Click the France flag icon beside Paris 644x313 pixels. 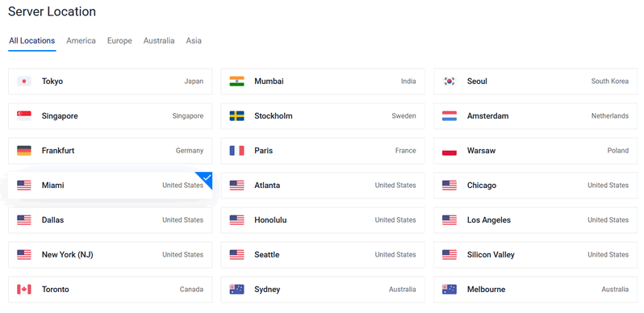pos(236,151)
